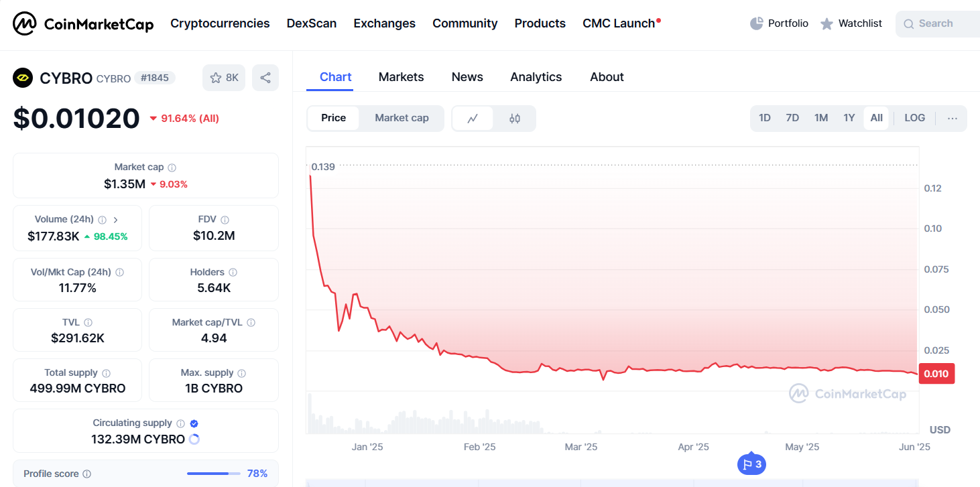Click the Profile score progress bar
The height and width of the screenshot is (487, 980).
coord(214,474)
